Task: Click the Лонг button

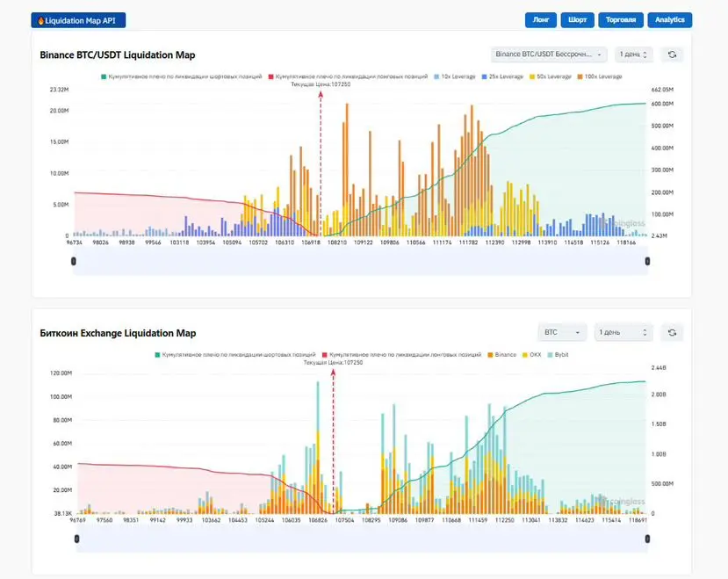Action: (x=541, y=20)
